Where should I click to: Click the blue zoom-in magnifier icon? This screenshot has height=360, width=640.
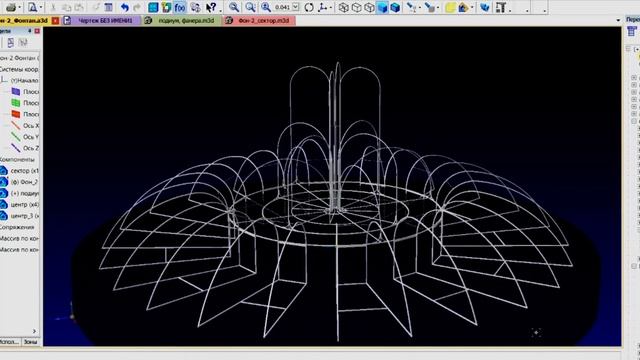point(266,7)
